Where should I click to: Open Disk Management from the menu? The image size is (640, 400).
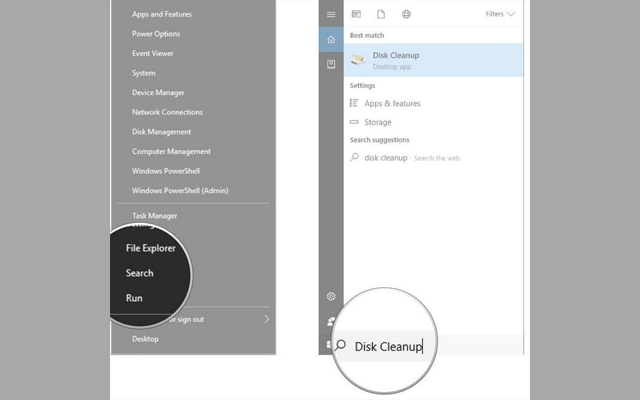(161, 132)
